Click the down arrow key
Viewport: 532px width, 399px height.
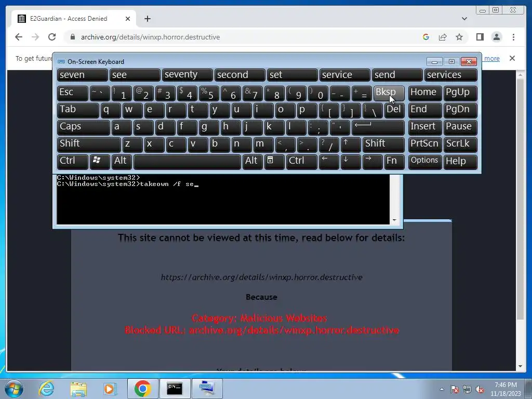pyautogui.click(x=351, y=162)
